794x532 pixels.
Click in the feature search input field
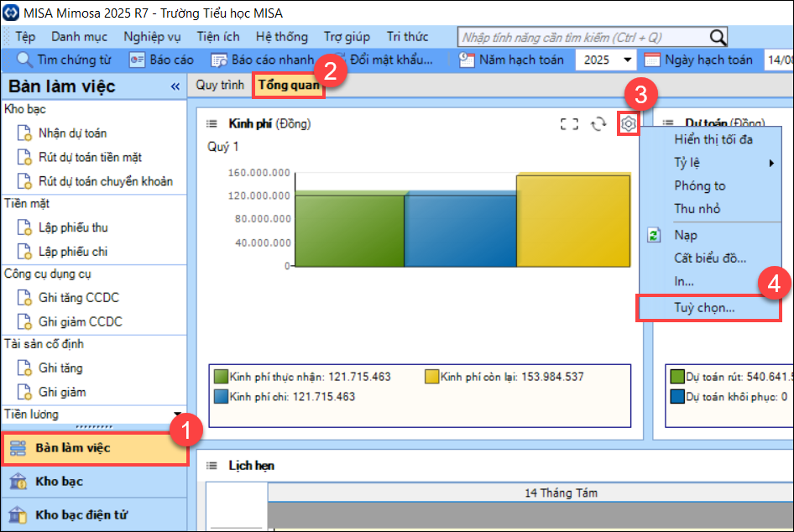(x=582, y=37)
